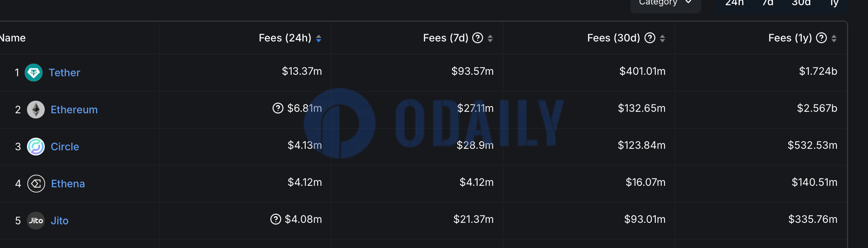Click the Ethereum logo icon
868x248 pixels.
36,110
